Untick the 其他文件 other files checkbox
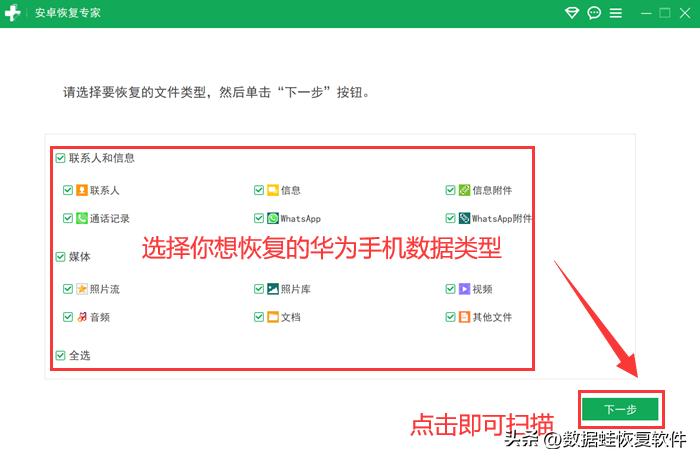 point(451,317)
